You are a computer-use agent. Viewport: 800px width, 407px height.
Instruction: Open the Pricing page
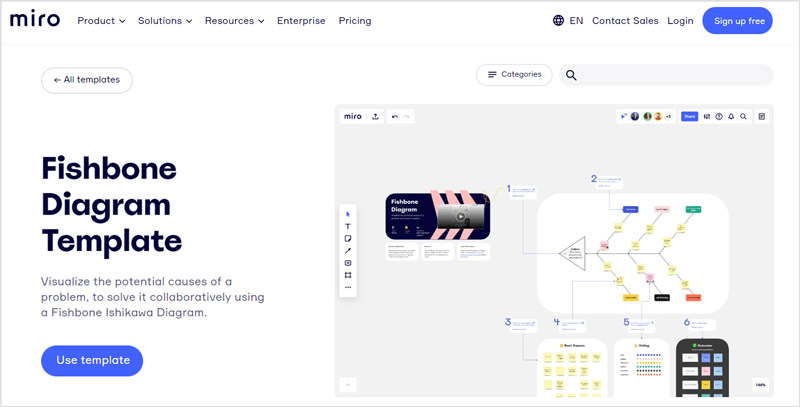(x=355, y=21)
